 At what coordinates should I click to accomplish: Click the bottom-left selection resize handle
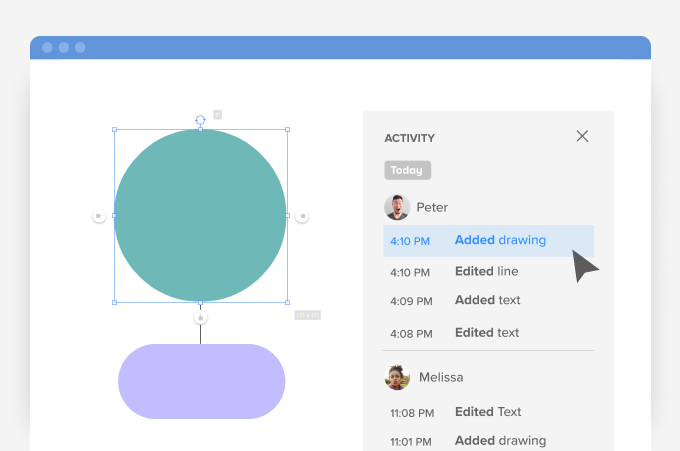[114, 302]
